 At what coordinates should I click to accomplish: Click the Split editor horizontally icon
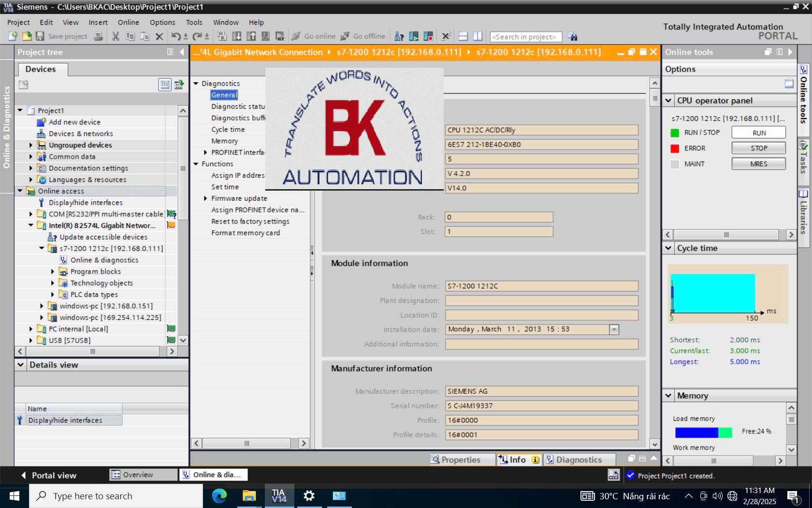pyautogui.click(x=463, y=36)
